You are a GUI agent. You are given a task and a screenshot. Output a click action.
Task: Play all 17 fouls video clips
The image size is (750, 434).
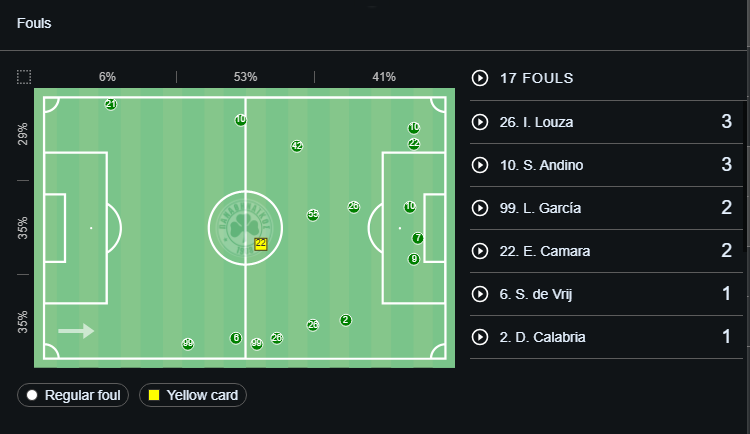pyautogui.click(x=480, y=78)
